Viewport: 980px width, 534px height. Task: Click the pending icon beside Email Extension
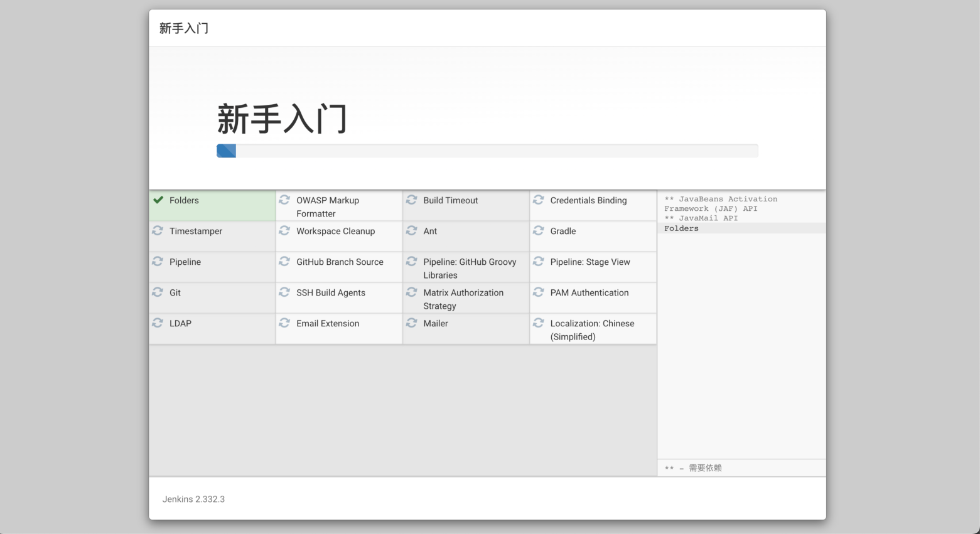(284, 323)
